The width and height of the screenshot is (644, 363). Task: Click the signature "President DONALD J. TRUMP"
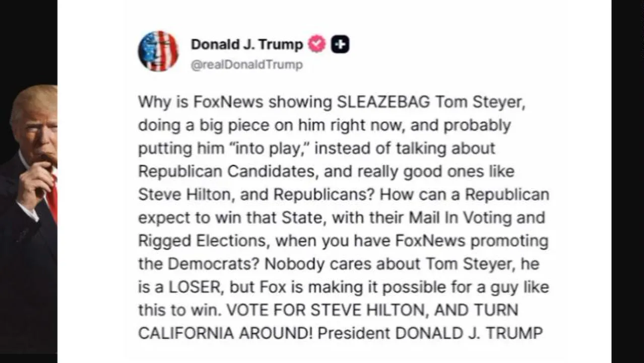click(430, 333)
